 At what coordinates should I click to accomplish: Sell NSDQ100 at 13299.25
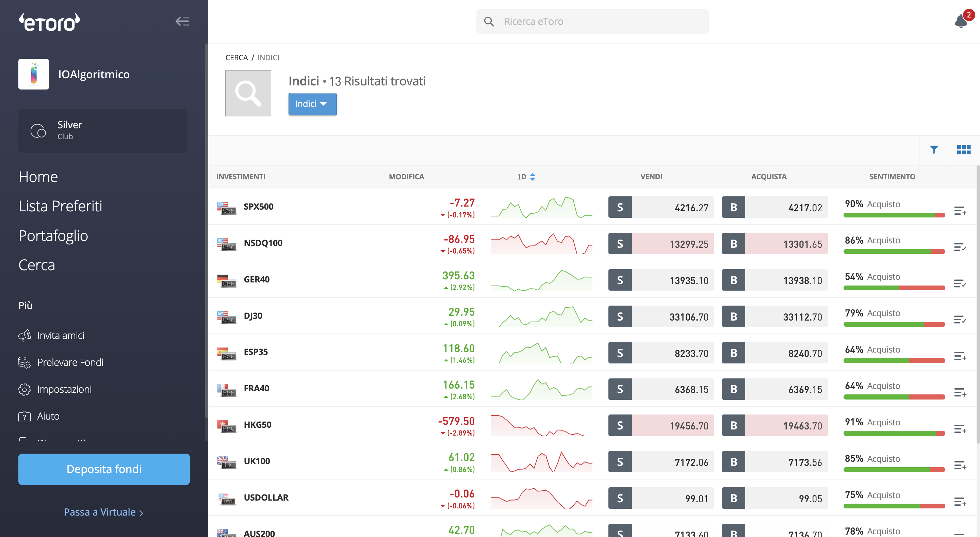tap(661, 244)
